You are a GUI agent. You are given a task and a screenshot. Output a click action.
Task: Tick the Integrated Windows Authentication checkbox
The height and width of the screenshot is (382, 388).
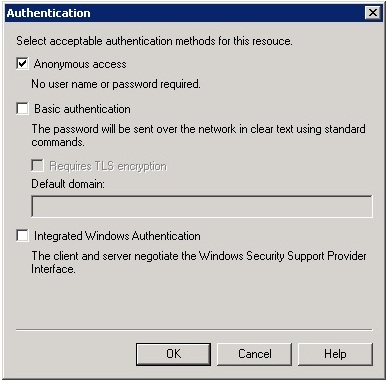tap(22, 235)
